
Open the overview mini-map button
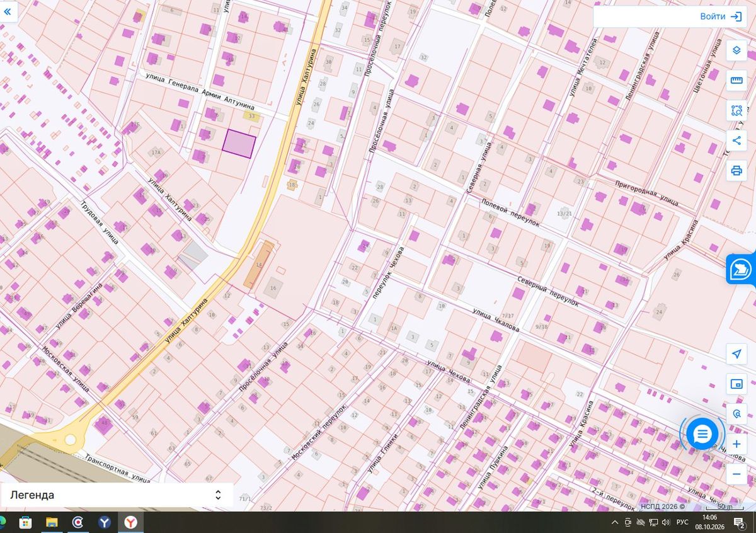pyautogui.click(x=736, y=384)
